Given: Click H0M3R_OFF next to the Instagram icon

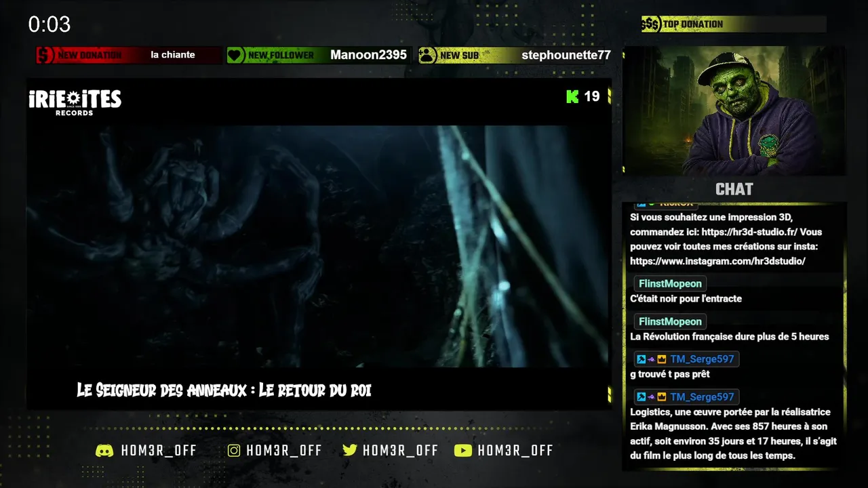Looking at the screenshot, I should [284, 451].
